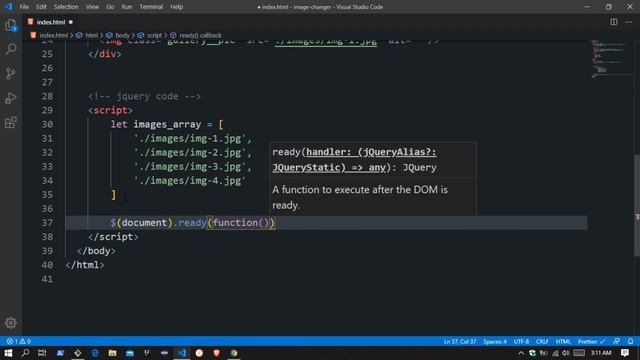Click the opening script tag on line 29
The image size is (640, 360).
click(x=111, y=111)
